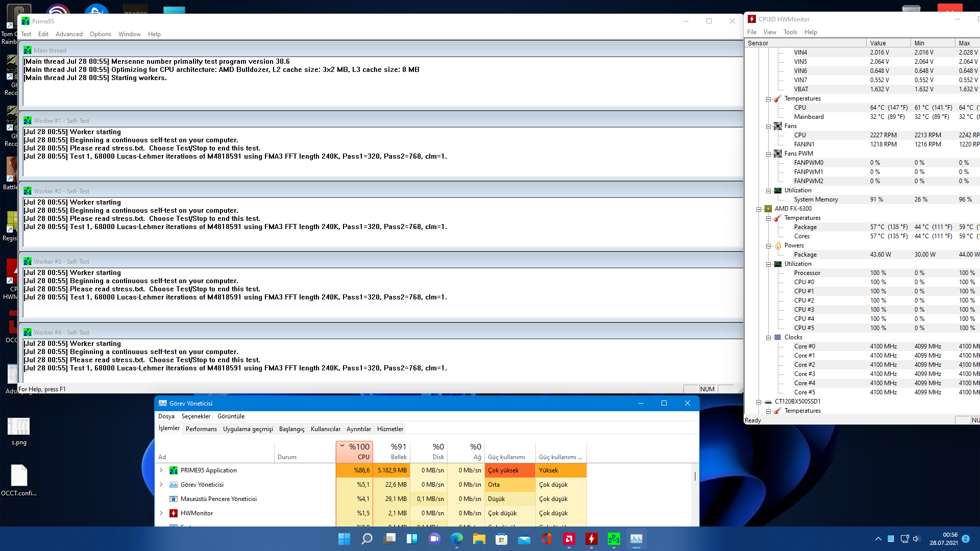Screen dimensions: 980x551
Task: Open HWMonitor from the taskbar
Action: coord(591,539)
